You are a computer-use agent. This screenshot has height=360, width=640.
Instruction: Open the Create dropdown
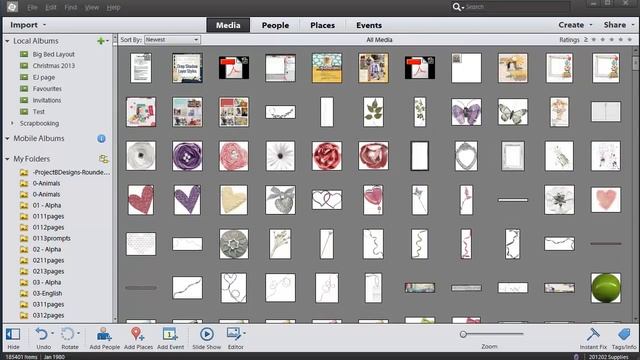575,25
